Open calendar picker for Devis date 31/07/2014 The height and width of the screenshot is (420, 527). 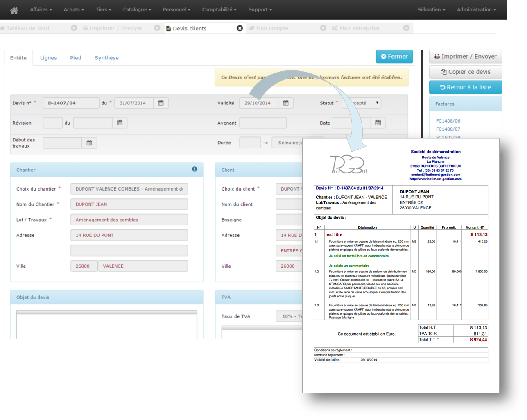[161, 103]
